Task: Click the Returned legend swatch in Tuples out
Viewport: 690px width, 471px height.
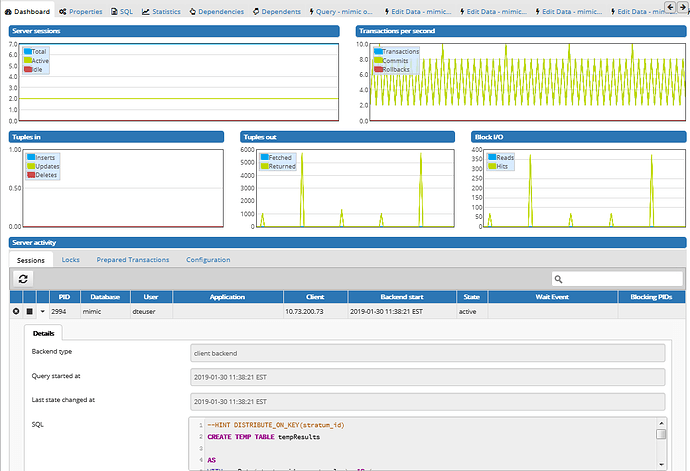Action: click(264, 166)
